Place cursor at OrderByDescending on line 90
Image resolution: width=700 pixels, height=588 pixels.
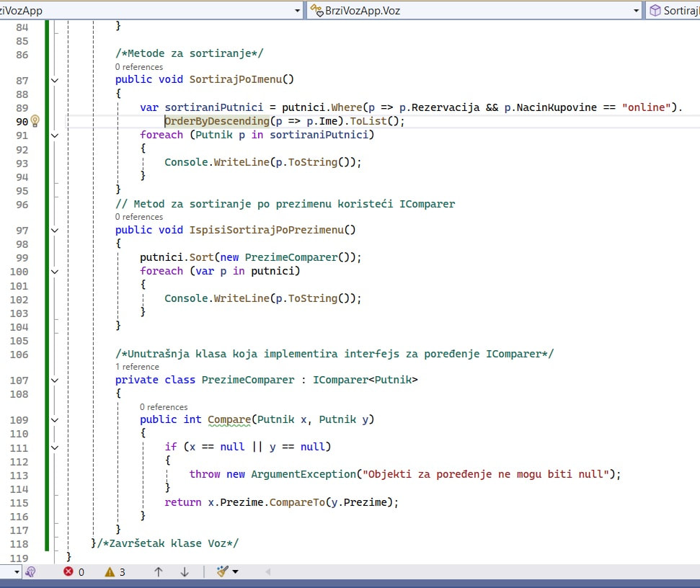217,121
